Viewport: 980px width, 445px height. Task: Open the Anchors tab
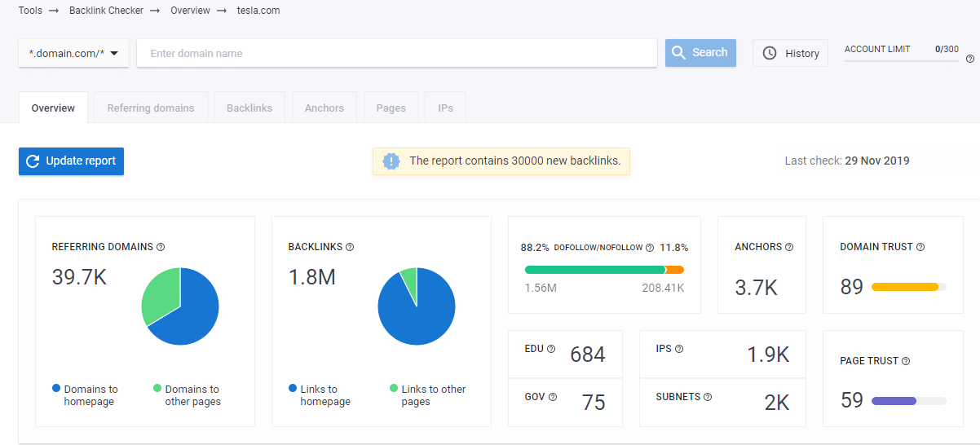pos(324,108)
